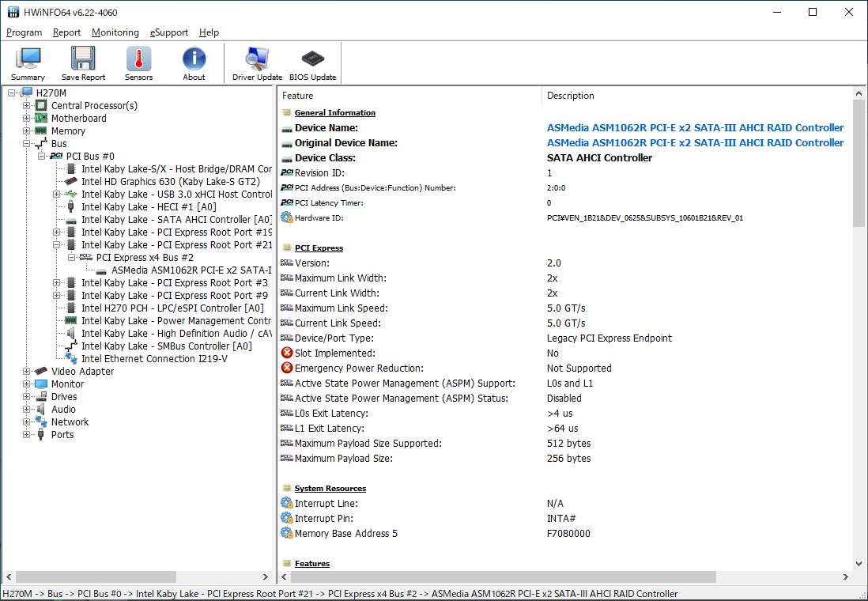Click the High Definition Audio speaker icon

[71, 334]
